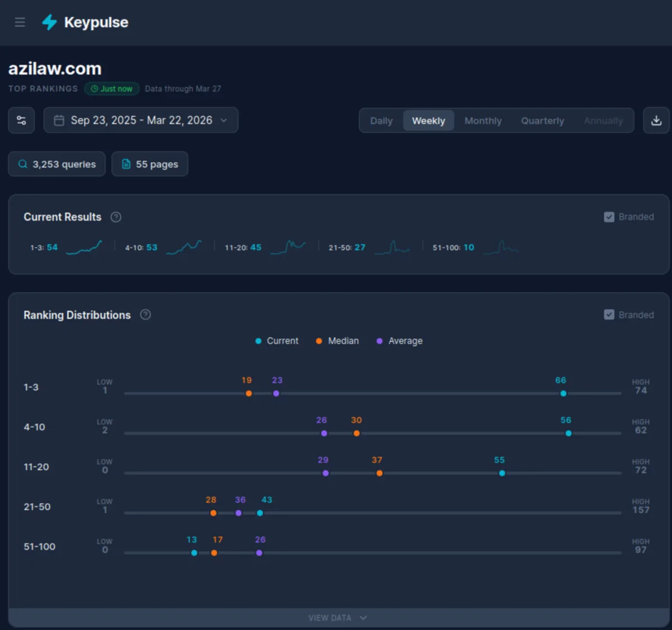Click the search icon beside 3,253 queries
Image resolution: width=672 pixels, height=630 pixels.
tap(22, 164)
